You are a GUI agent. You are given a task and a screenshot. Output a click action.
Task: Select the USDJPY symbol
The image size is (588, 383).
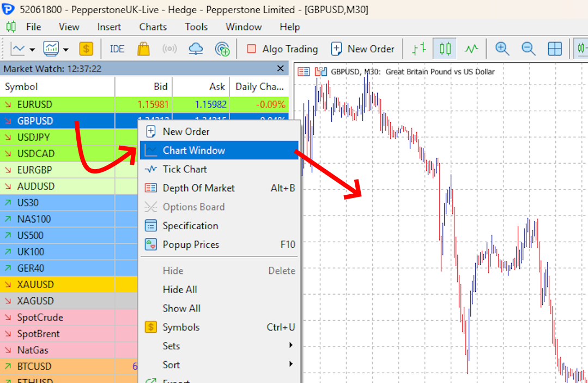pyautogui.click(x=33, y=137)
